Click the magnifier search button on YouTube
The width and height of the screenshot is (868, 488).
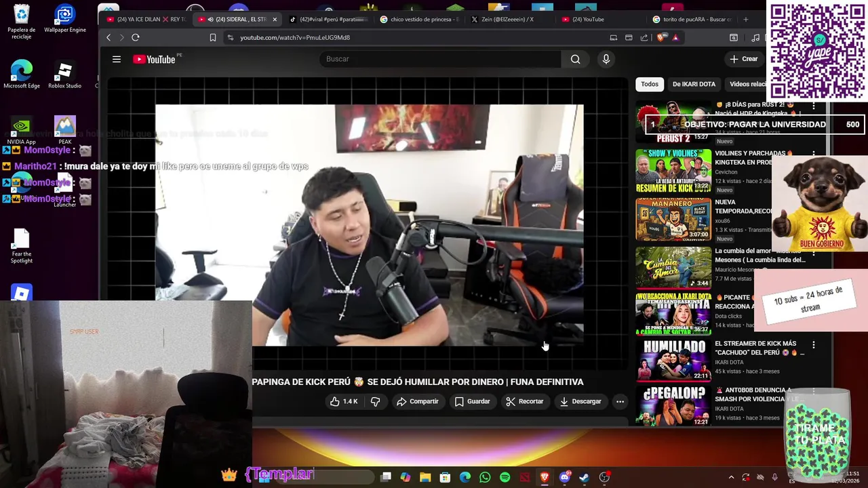point(575,59)
